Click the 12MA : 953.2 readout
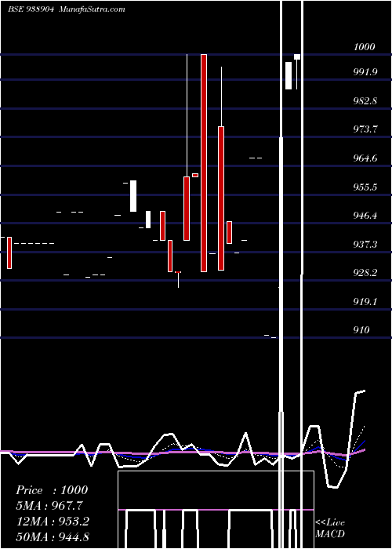This screenshot has height=549, width=392. click(53, 521)
